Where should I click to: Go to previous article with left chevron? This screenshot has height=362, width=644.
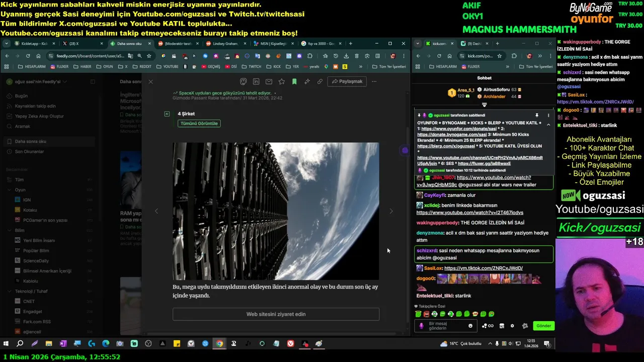(156, 211)
